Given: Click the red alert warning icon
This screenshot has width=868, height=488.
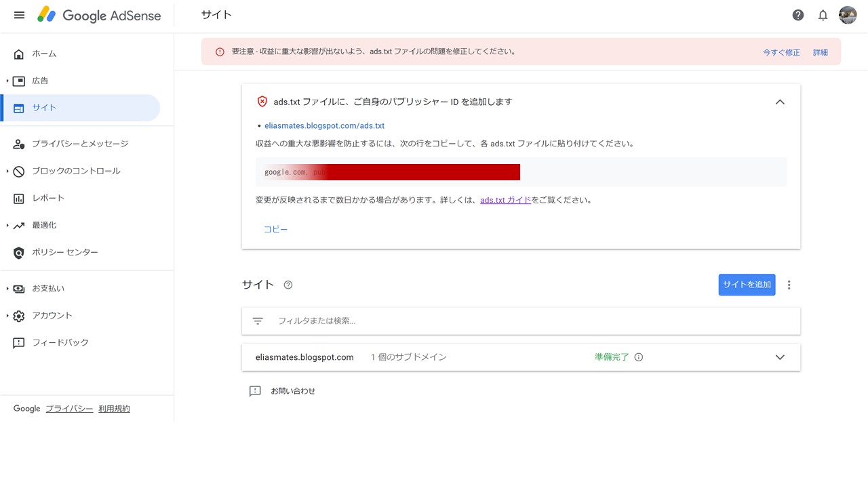Looking at the screenshot, I should (x=220, y=52).
